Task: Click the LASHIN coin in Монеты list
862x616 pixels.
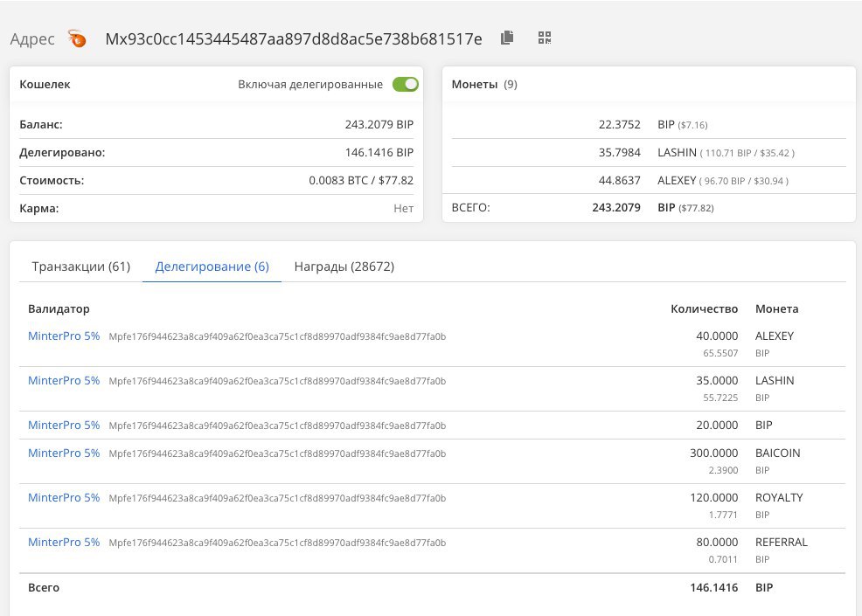Action: pyautogui.click(x=677, y=152)
